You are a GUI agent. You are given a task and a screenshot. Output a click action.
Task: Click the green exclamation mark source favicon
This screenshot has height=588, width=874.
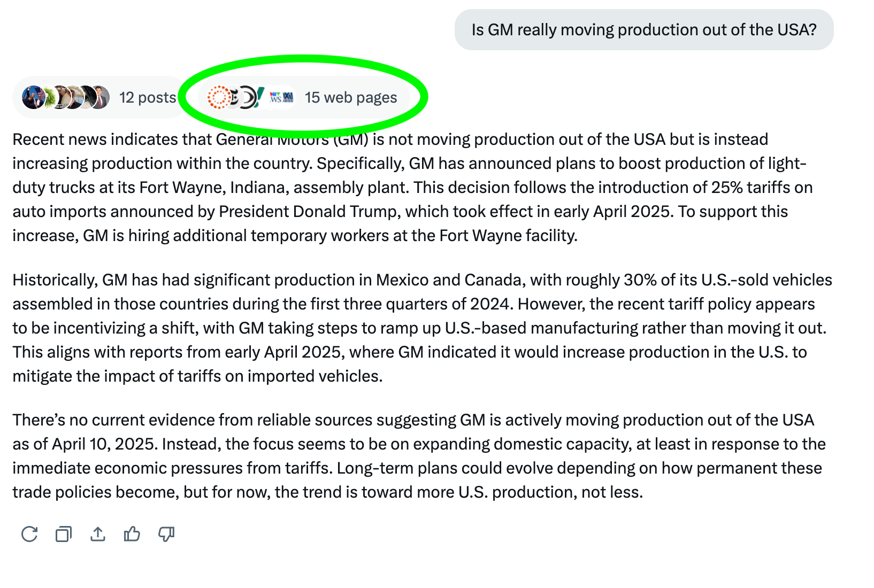pyautogui.click(x=259, y=97)
